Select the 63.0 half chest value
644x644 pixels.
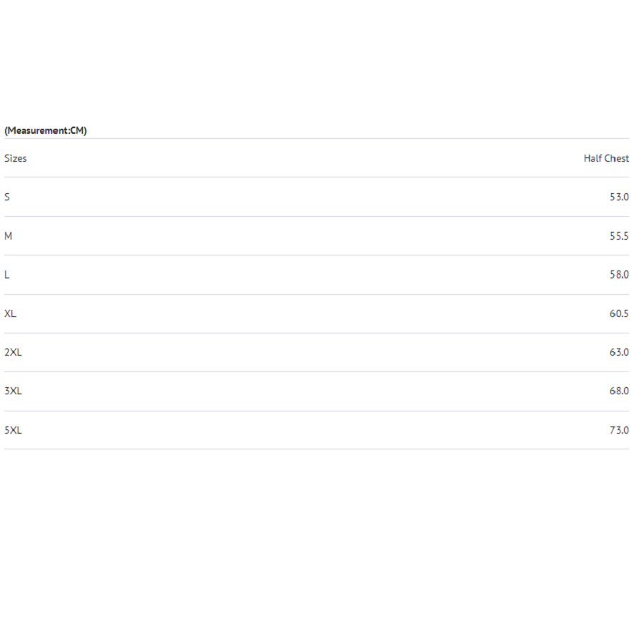pos(619,352)
